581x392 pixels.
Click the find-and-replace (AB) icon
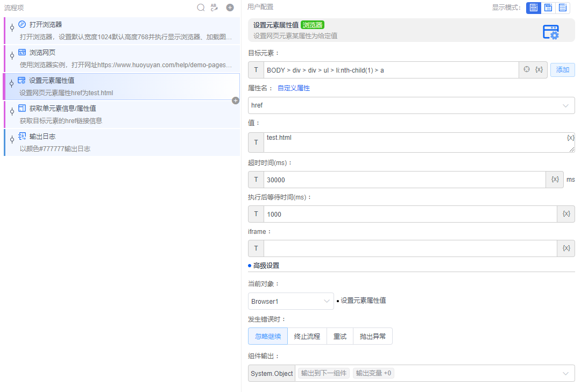pos(214,8)
